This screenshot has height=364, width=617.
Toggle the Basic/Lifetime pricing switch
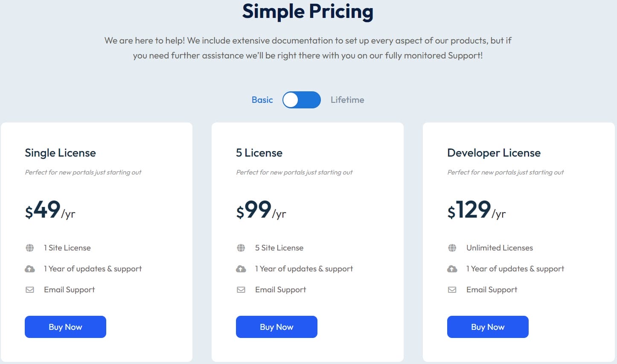(x=301, y=100)
